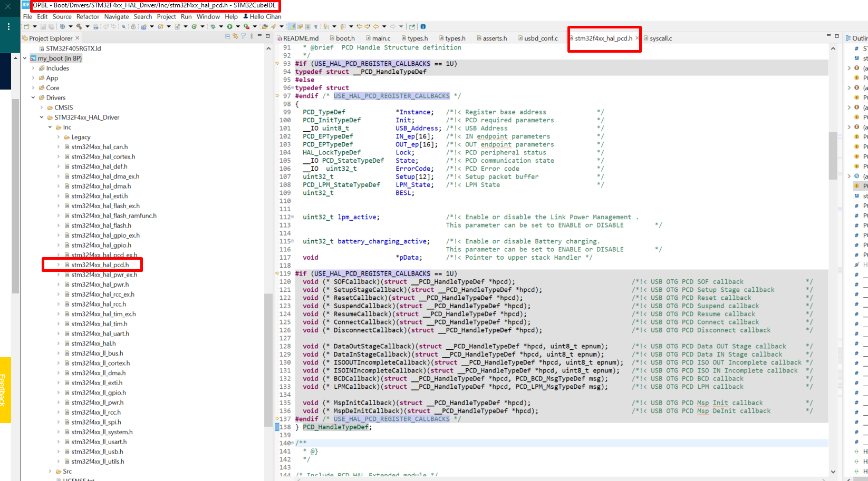Open the build target configuration icon
Viewport: 868px width, 481px height.
tap(62, 26)
